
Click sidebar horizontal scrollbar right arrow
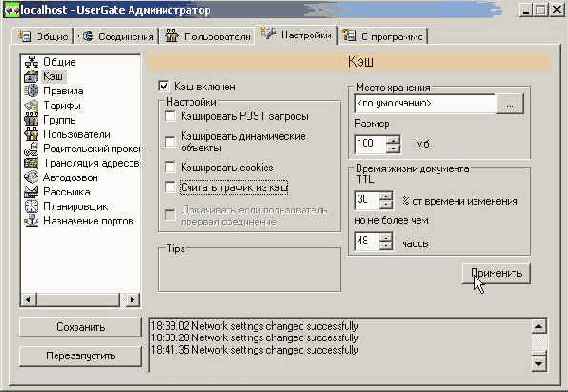[x=133, y=300]
